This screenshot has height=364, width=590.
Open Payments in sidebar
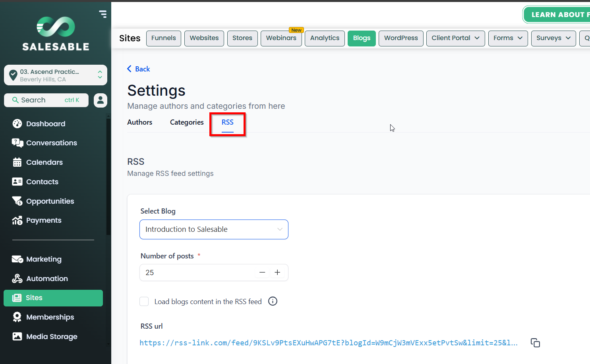pyautogui.click(x=44, y=220)
